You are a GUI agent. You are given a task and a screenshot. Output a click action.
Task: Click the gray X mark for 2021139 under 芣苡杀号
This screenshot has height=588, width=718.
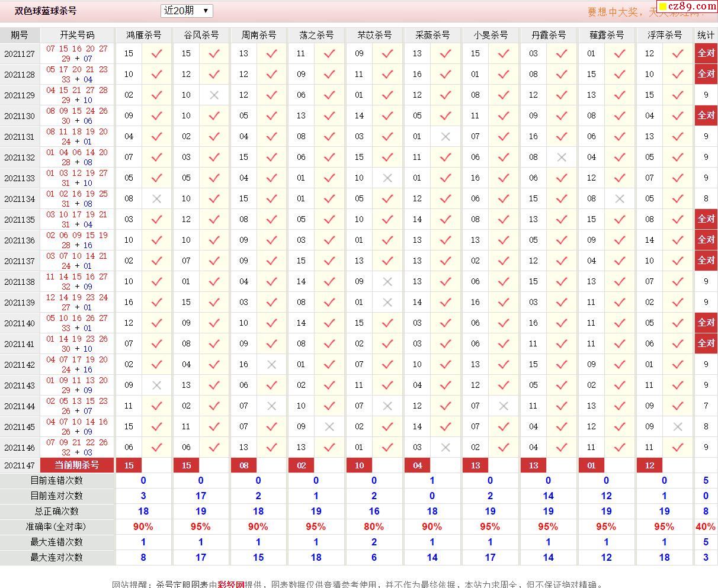tap(387, 302)
